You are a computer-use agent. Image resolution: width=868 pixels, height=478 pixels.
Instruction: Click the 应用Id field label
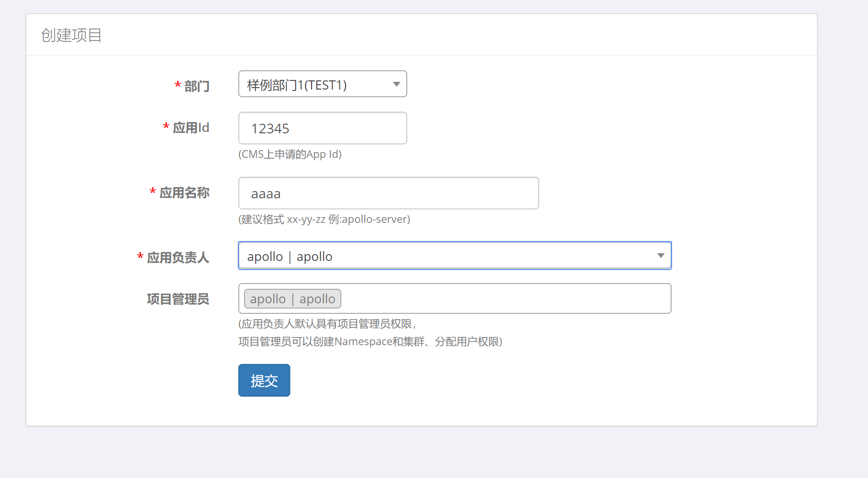191,128
